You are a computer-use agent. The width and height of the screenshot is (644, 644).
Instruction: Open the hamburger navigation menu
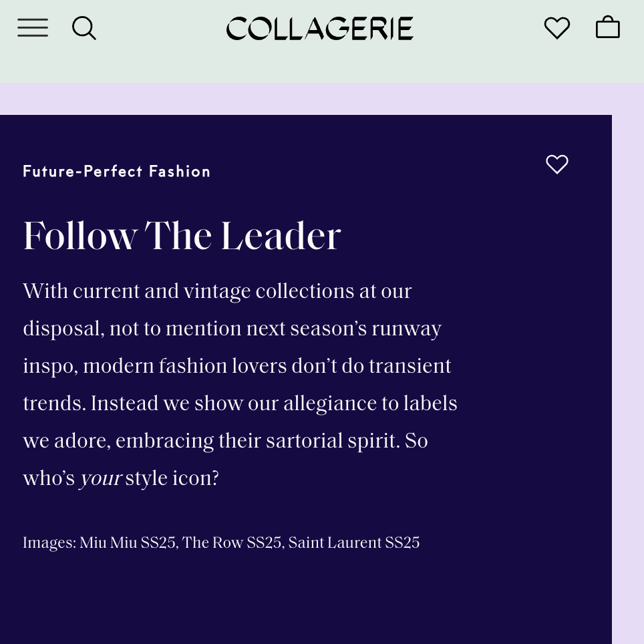pyautogui.click(x=33, y=28)
